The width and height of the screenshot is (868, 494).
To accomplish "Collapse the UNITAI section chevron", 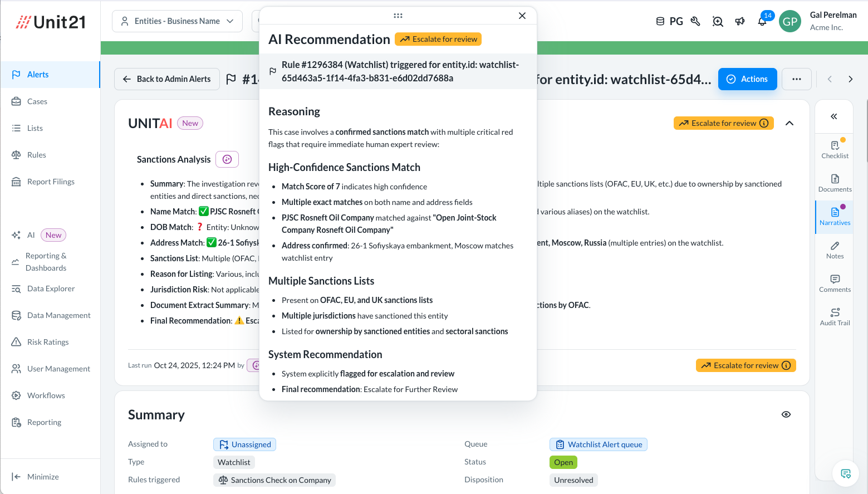I will (x=789, y=123).
